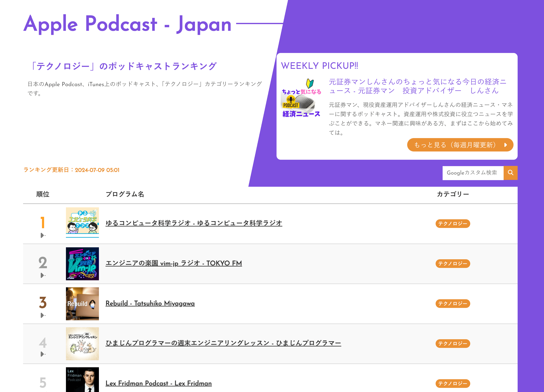
Task: Click the play arrow inside もっと見る button
Action: (505, 145)
